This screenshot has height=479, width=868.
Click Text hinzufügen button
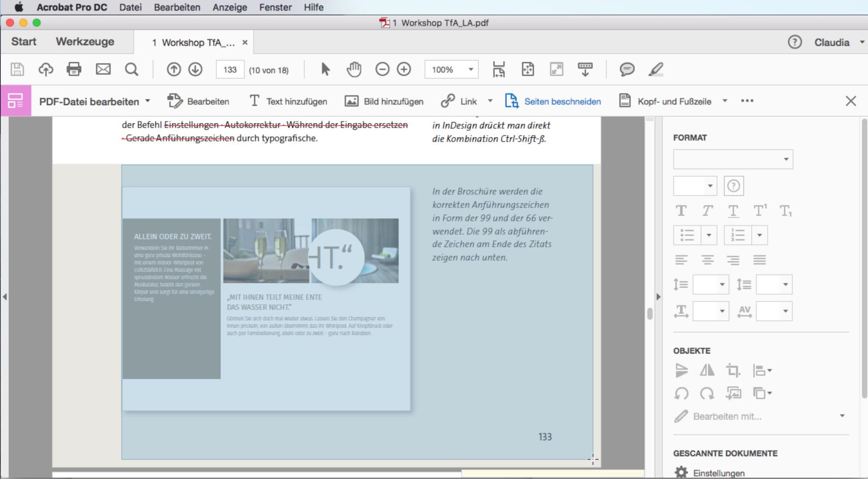pos(288,101)
